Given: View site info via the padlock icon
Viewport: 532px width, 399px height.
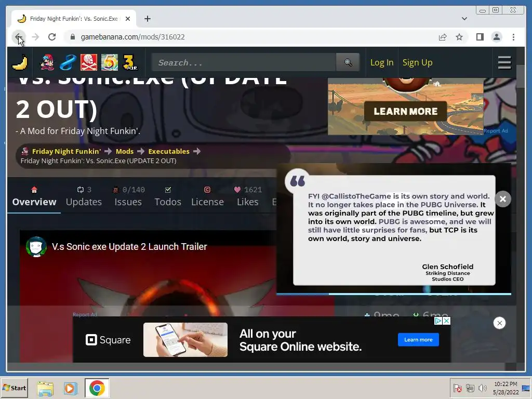Looking at the screenshot, I should (x=72, y=37).
